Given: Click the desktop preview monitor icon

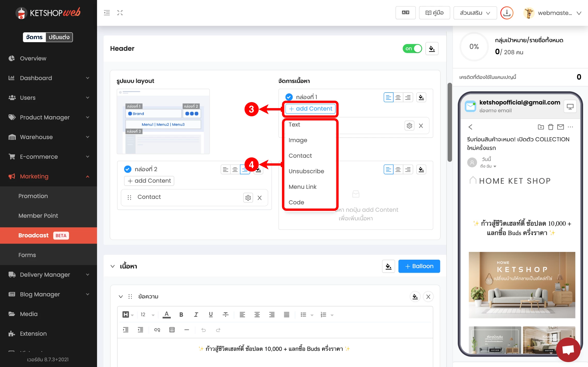Looking at the screenshot, I should pyautogui.click(x=570, y=107).
